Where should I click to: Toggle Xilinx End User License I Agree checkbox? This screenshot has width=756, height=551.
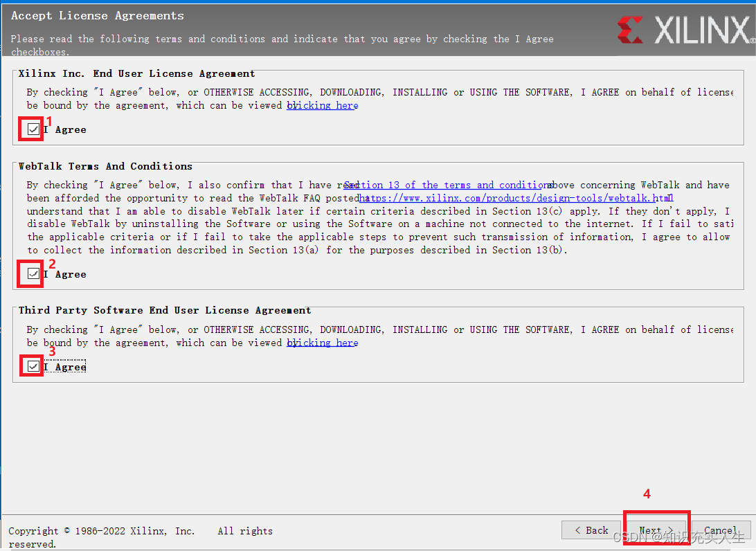[x=33, y=129]
